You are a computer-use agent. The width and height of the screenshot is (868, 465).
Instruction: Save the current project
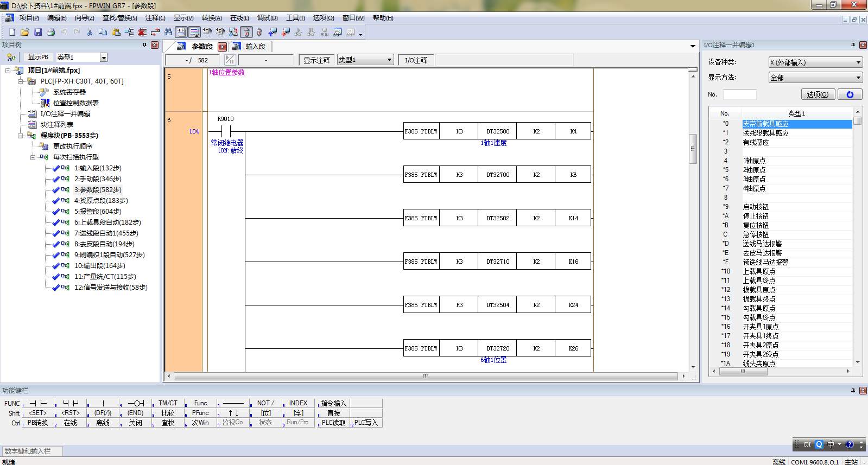38,32
